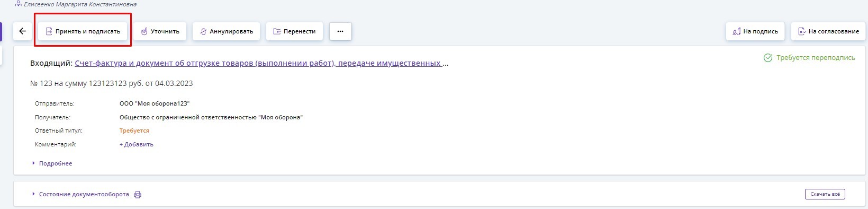Click the 'Перенести' button
This screenshot has width=868, height=209.
(294, 31)
